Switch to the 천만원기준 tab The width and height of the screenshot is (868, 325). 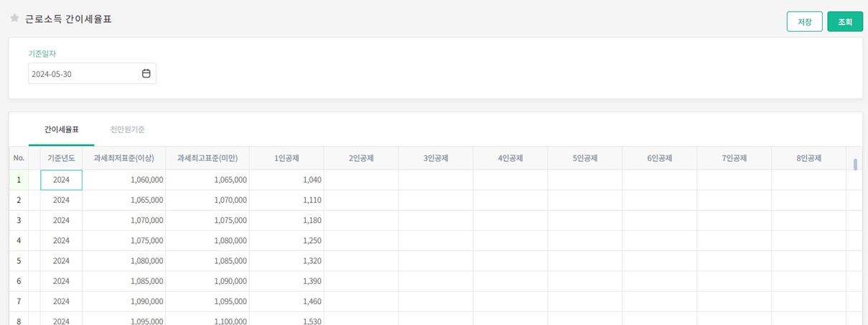click(x=128, y=129)
